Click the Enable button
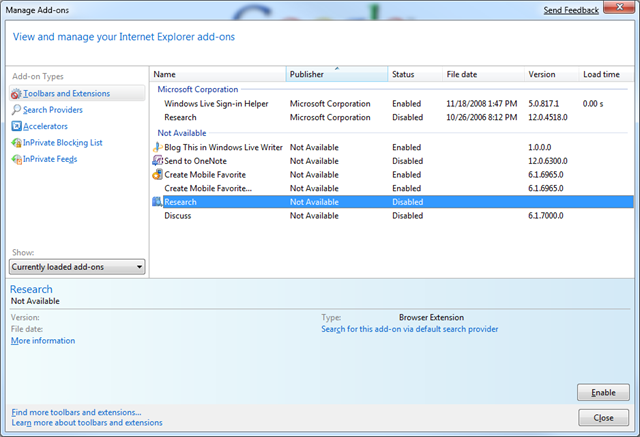 [x=603, y=393]
